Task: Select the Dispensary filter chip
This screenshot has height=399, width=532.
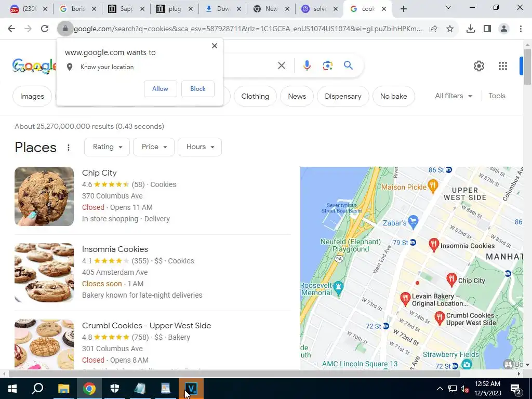Action: coord(343,96)
